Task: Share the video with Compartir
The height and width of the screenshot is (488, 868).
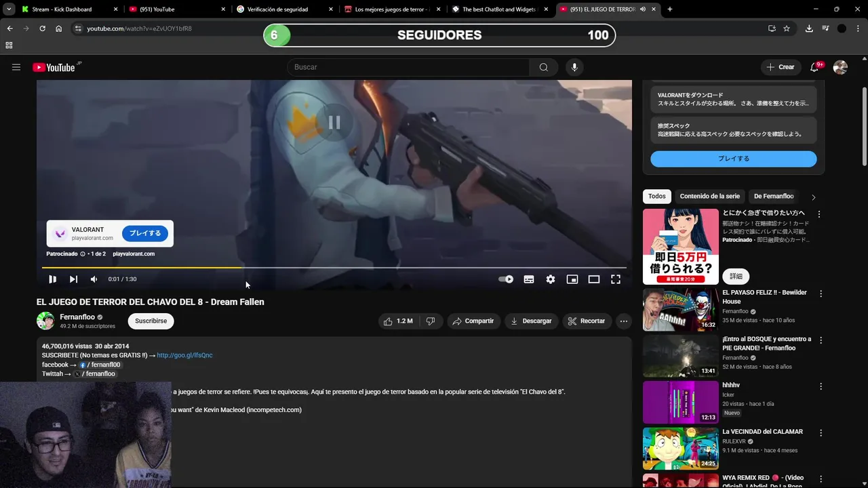Action: 473,321
